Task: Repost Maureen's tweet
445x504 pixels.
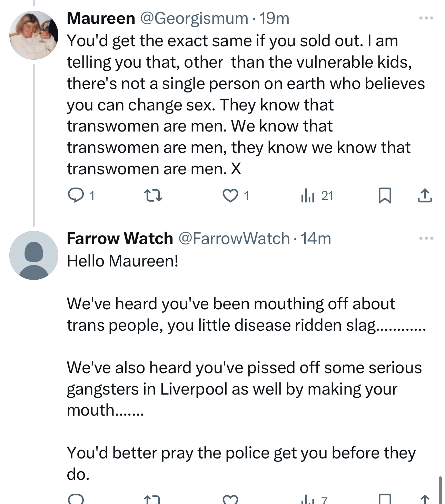Action: (x=152, y=195)
